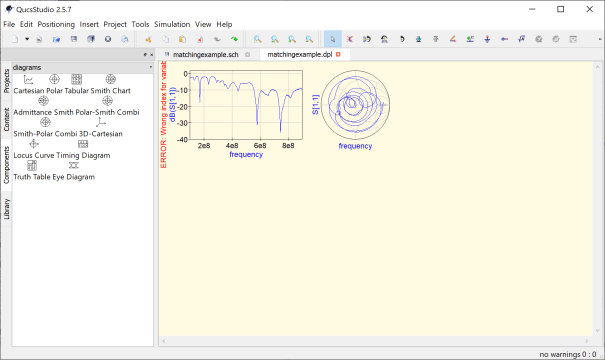
Task: Click the second magnifier zoom icon
Action: 275,39
